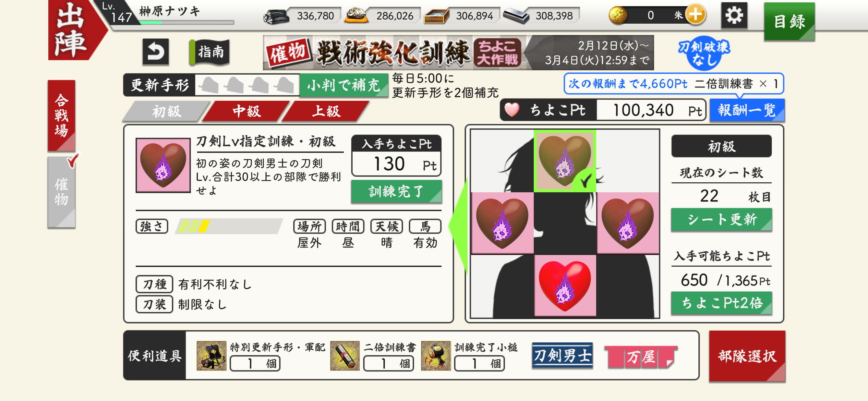Image resolution: width=868 pixels, height=401 pixels.
Task: Switch to the 初級 difficulty tab
Action: (x=166, y=111)
